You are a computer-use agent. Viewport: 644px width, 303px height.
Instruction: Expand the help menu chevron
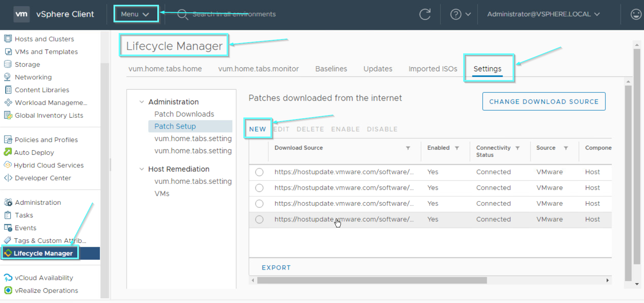(x=468, y=14)
